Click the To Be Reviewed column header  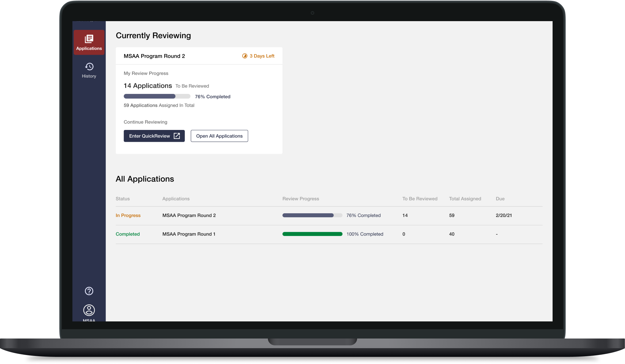coord(420,199)
